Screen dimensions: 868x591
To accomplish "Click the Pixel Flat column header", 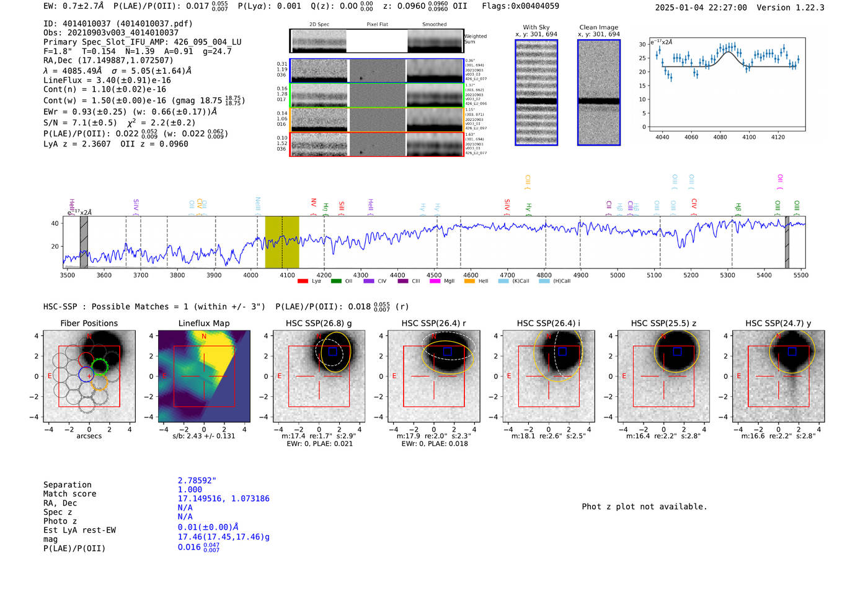I will (377, 24).
